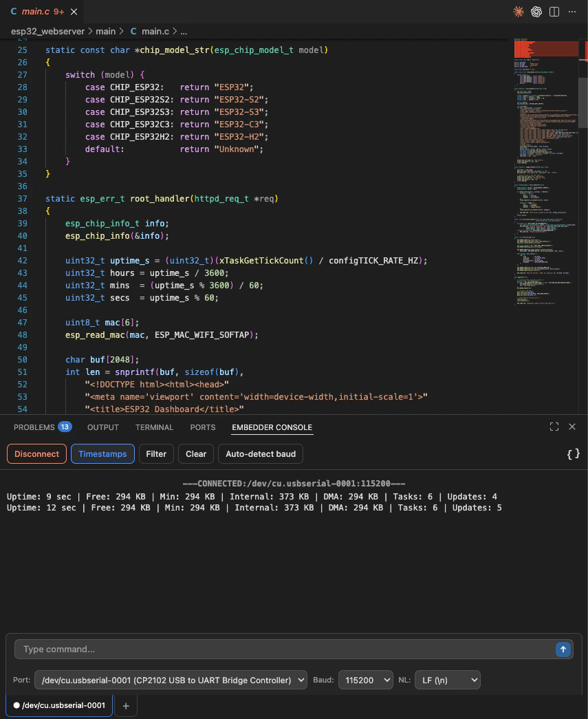
Task: Switch to the TERMINAL tab
Action: pyautogui.click(x=154, y=427)
